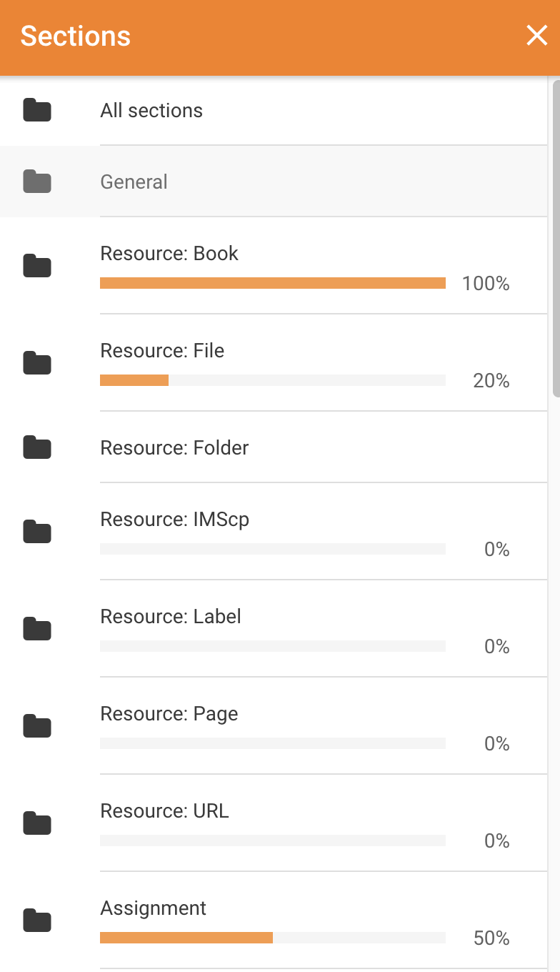Click the folder icon beside Resource: URL
This screenshot has width=560, height=972.
point(37,823)
